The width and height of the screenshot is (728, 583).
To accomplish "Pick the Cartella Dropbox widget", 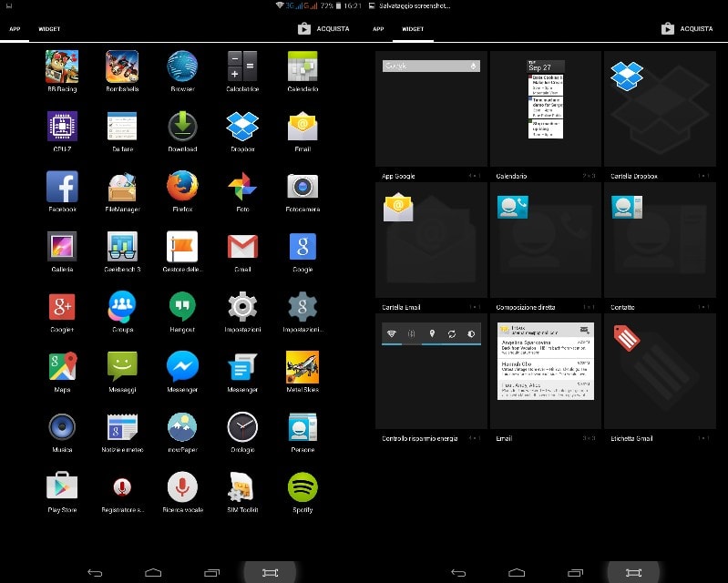I will pyautogui.click(x=660, y=108).
